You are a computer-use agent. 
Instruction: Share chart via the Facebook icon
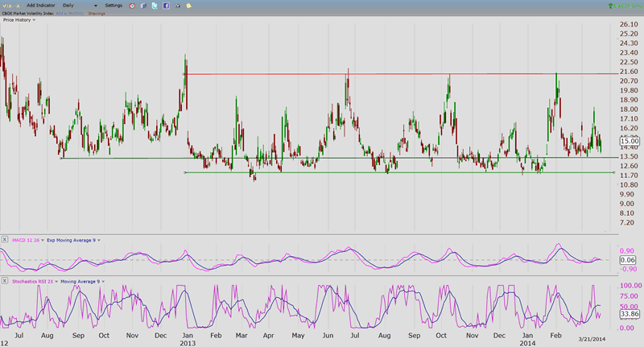(x=165, y=5)
